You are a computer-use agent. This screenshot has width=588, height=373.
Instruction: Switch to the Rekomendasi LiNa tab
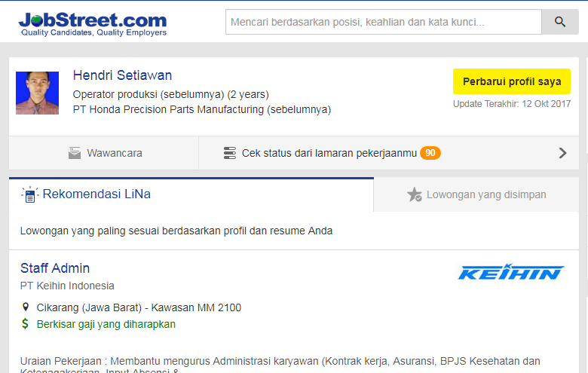click(191, 194)
